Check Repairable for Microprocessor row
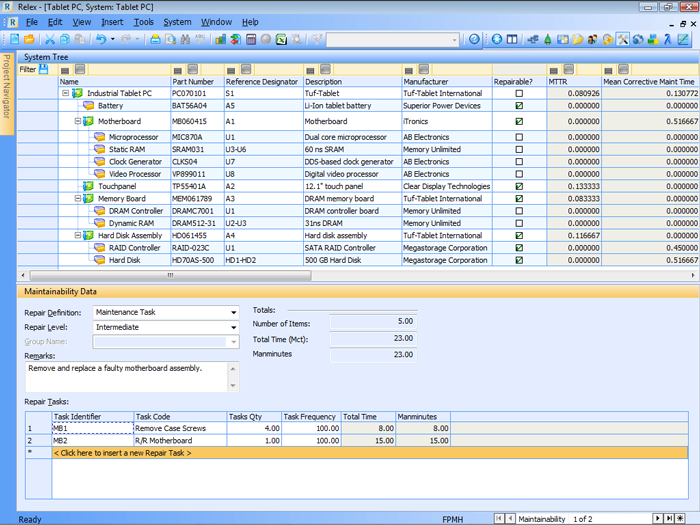This screenshot has width=700, height=525. pyautogui.click(x=519, y=137)
